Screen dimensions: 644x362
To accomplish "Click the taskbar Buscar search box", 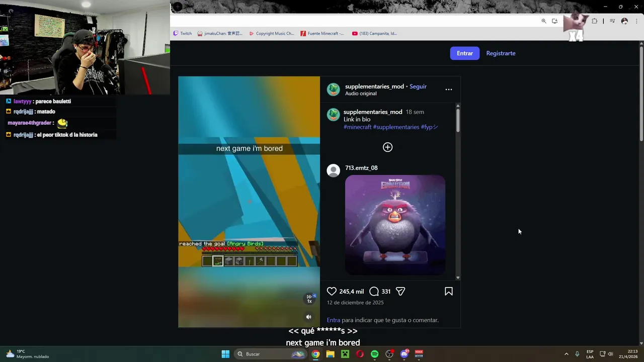I will click(271, 354).
